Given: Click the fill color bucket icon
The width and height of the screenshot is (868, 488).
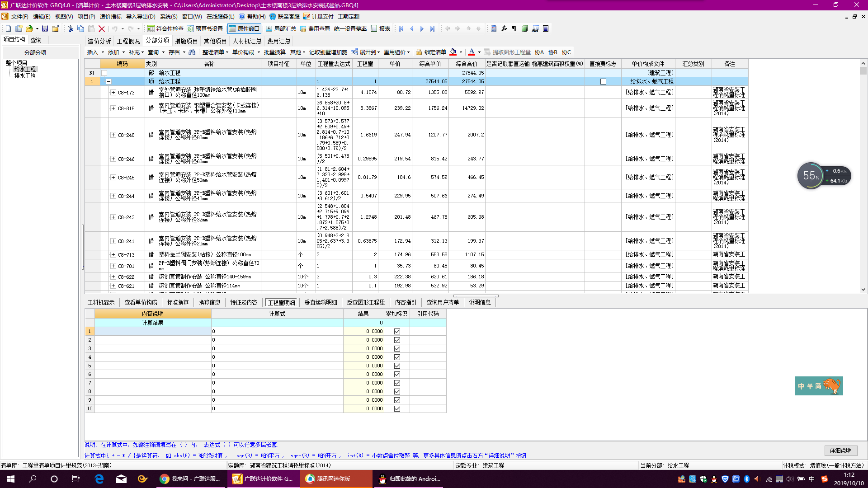Looking at the screenshot, I should click(x=453, y=52).
